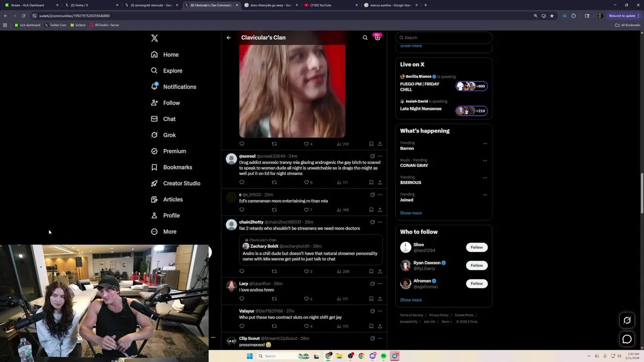Image resolution: width=644 pixels, height=362 pixels.
Task: Open Bookmarks in sidebar
Action: click(172, 167)
